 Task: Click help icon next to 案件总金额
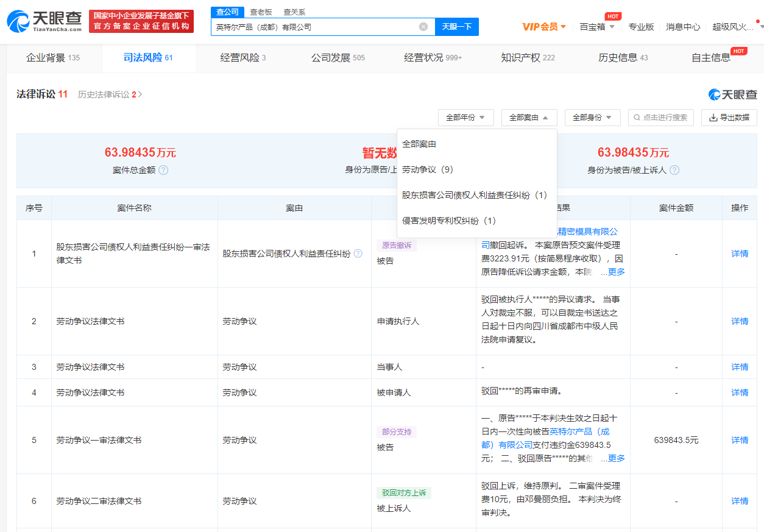pos(163,170)
